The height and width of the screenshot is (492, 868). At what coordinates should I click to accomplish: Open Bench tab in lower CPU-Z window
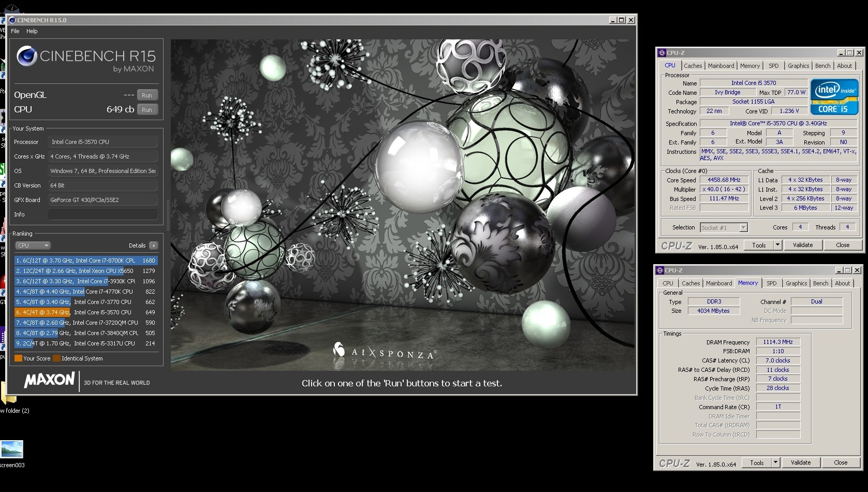coord(820,283)
